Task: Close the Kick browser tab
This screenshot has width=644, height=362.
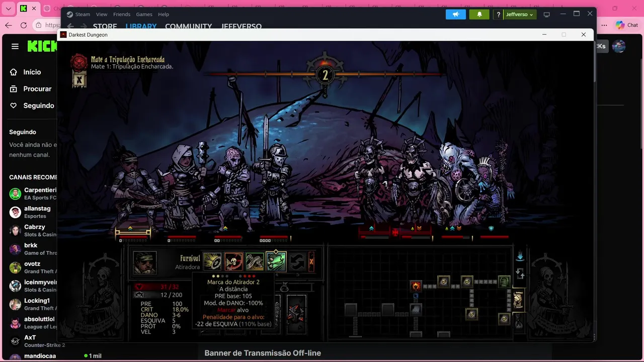Action: [35, 9]
